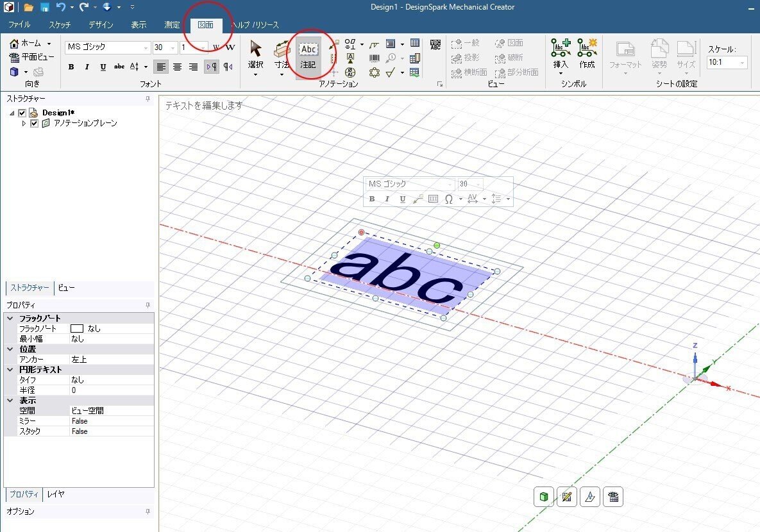Viewport: 760px width, 532px height.
Task: Click the 作成 symbol create icon
Action: point(587,53)
